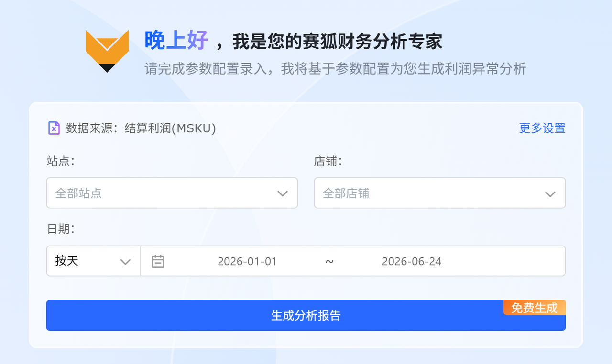Click the 晚上好 greeting text
This screenshot has height=364, width=612.
pos(176,41)
